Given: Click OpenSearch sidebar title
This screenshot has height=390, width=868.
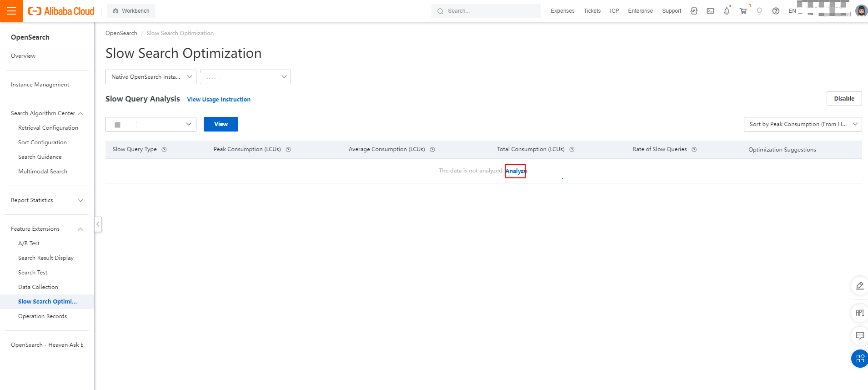Looking at the screenshot, I should pos(30,37).
